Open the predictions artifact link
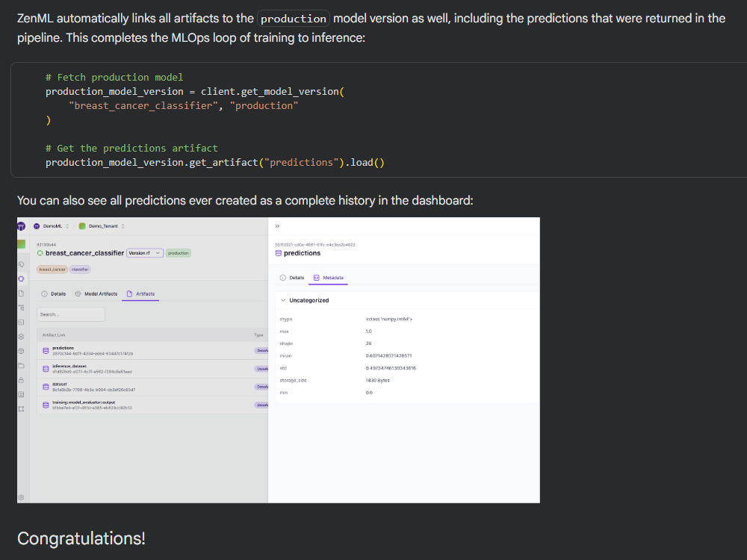 63,348
